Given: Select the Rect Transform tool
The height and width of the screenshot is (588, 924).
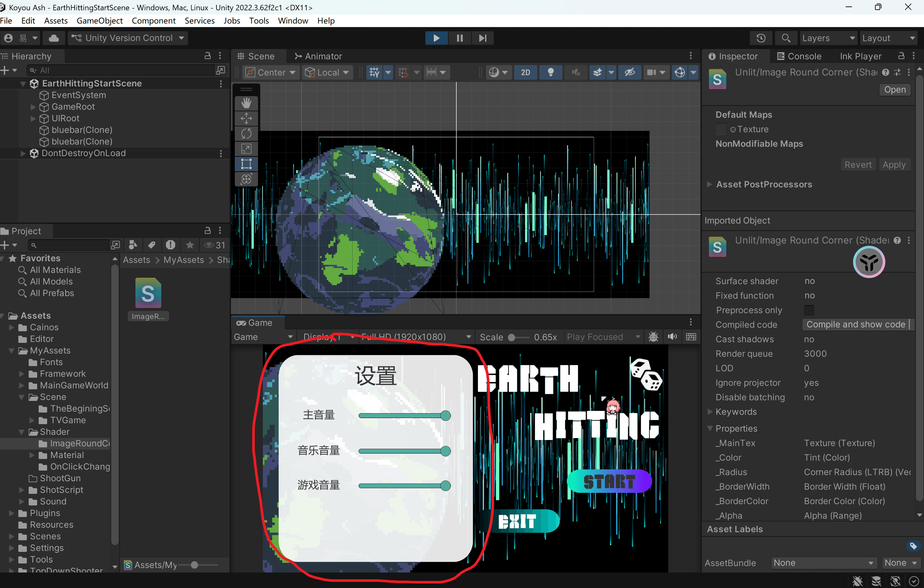Looking at the screenshot, I should [246, 164].
